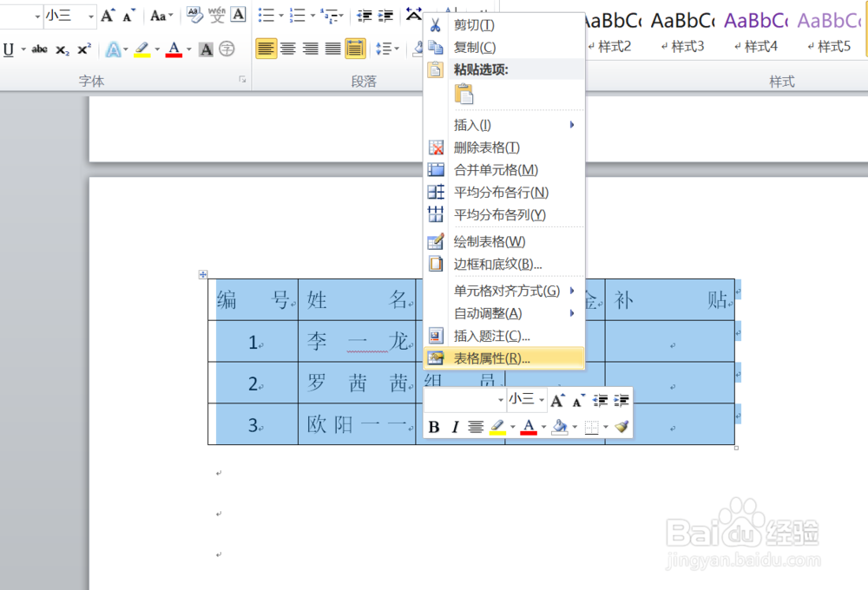
Task: Open mini toolbar font size 小三 dropdown
Action: 542,400
